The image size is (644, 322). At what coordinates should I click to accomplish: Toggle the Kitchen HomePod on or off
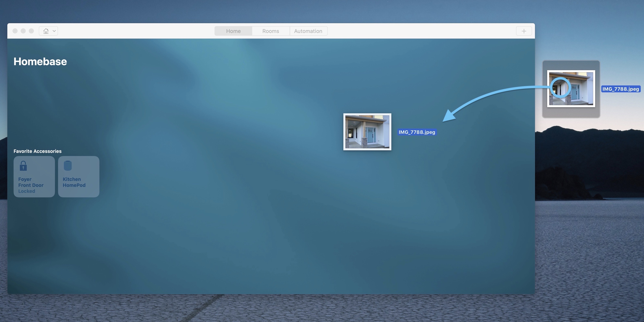click(79, 177)
